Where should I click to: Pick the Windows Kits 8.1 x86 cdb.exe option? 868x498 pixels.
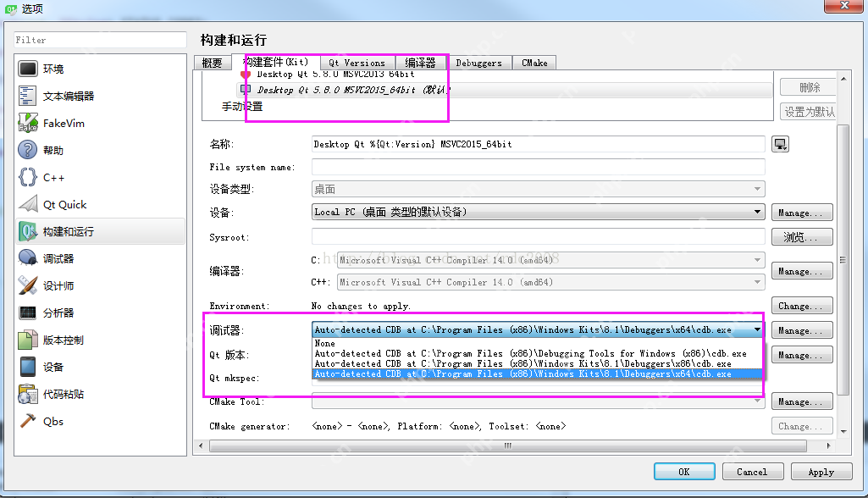[537, 364]
